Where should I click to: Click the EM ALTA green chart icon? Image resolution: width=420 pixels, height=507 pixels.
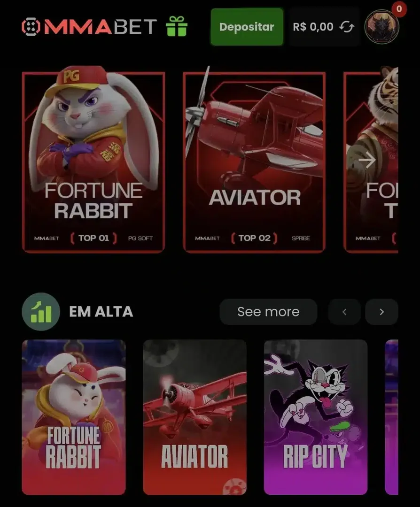point(41,312)
